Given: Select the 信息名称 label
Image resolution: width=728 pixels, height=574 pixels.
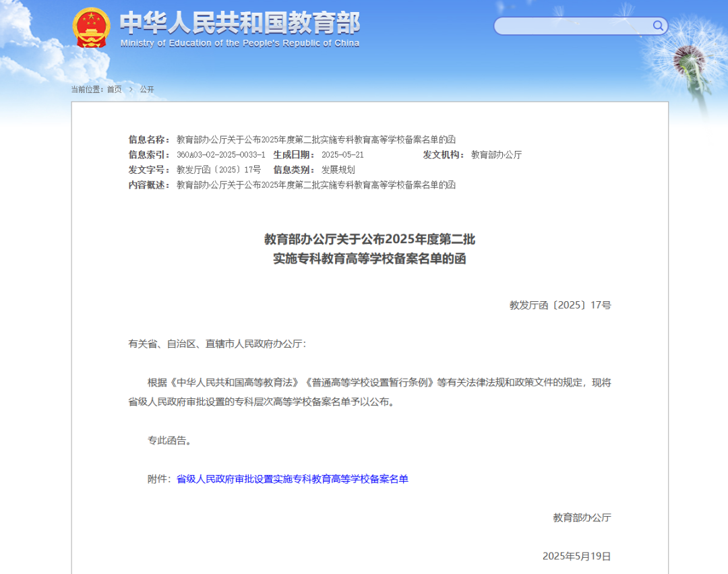Looking at the screenshot, I should pyautogui.click(x=150, y=139).
